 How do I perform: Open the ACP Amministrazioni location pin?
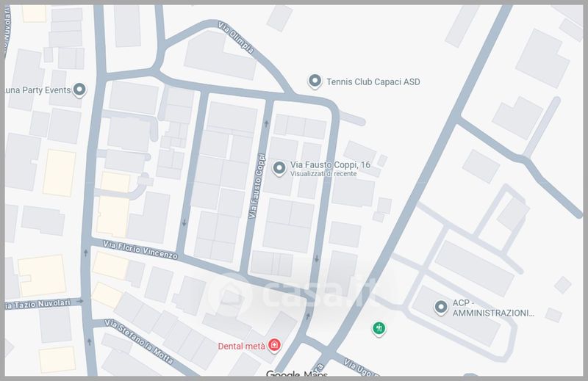(x=441, y=307)
